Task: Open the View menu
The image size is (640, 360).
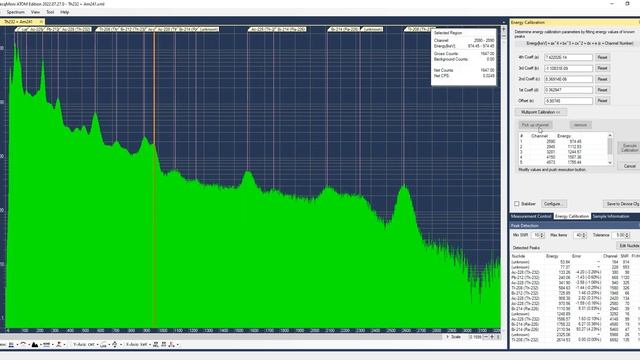Action: click(36, 12)
